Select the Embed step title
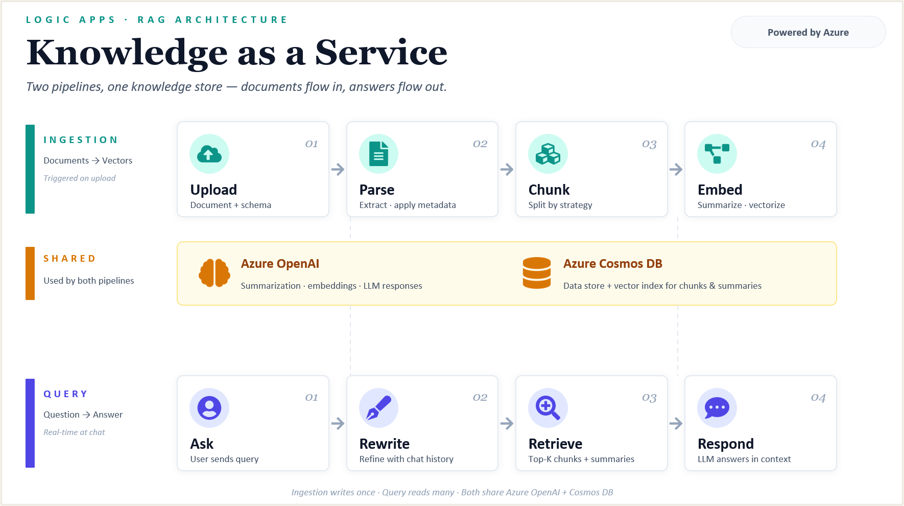The height and width of the screenshot is (506, 904). point(720,190)
